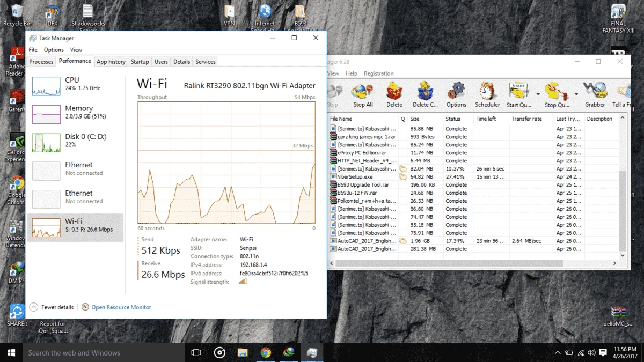Click the 2.64 MB/sec transfer rate cell
Viewport: 644px width, 362px height.
tap(526, 241)
